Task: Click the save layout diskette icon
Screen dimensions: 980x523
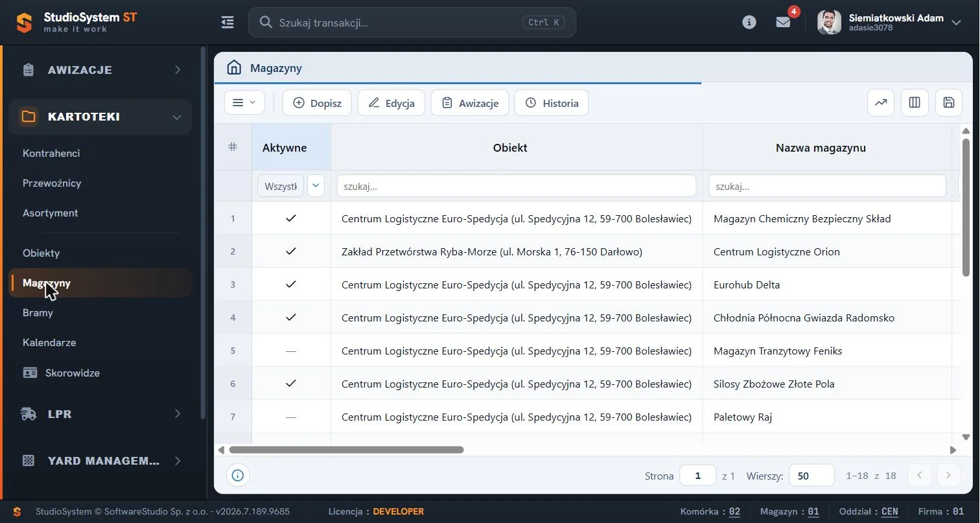Action: tap(949, 102)
